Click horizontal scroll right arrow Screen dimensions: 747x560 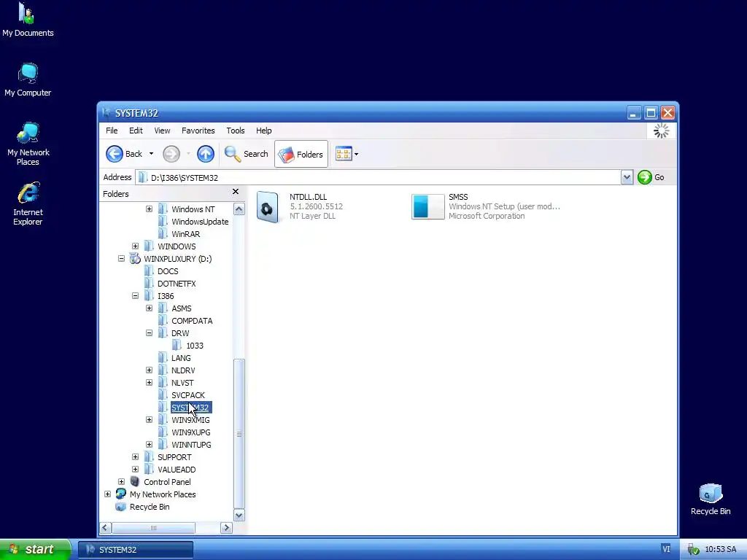pyautogui.click(x=227, y=528)
